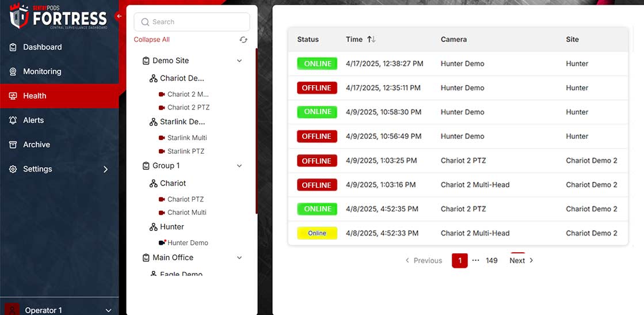Click the camera icon for Hunter Demo
The width and height of the screenshot is (644, 315).
click(162, 242)
